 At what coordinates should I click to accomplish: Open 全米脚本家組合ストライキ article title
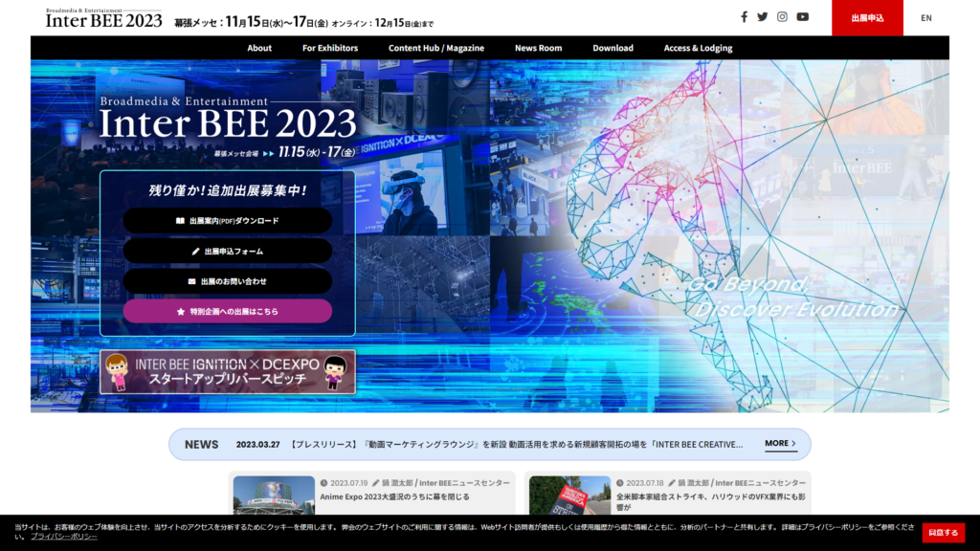point(711,501)
